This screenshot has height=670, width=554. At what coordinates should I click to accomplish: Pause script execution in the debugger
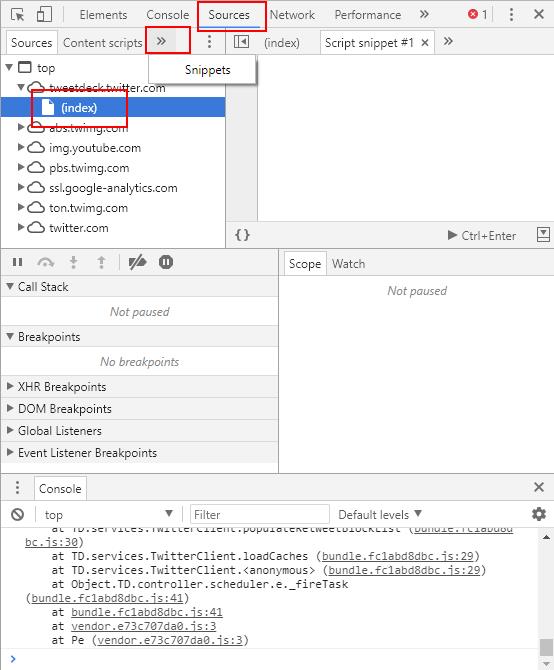point(18,262)
